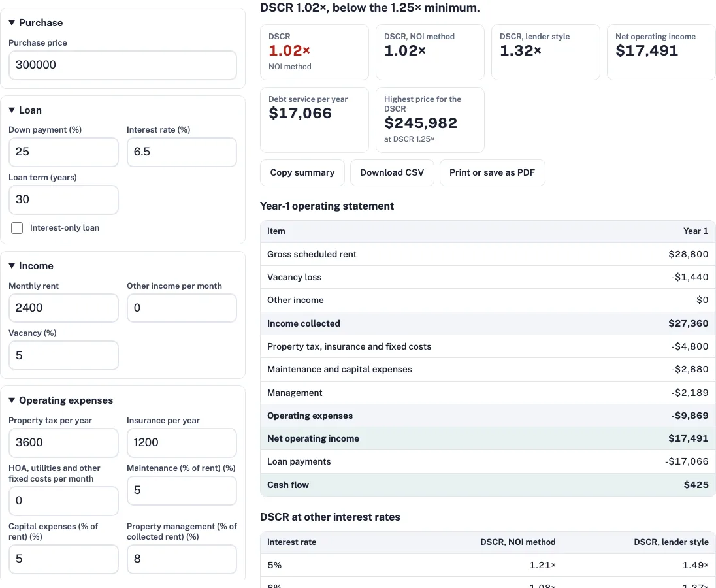Click the Vacancy loss -$1,440 value
The width and height of the screenshot is (716, 588).
[x=689, y=277]
